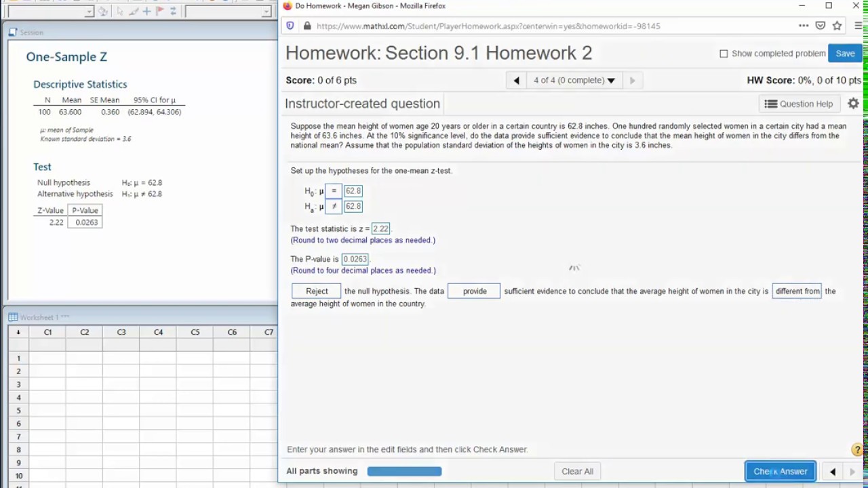The width and height of the screenshot is (868, 488).
Task: Select column header C1 in worksheet
Action: [x=47, y=332]
